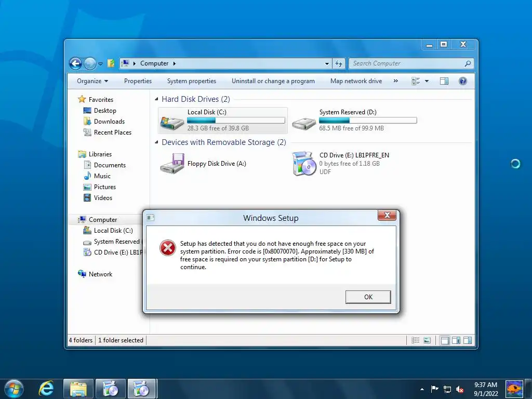Select the System Reserved (D:) drive icon
The image size is (532, 399).
pyautogui.click(x=304, y=124)
